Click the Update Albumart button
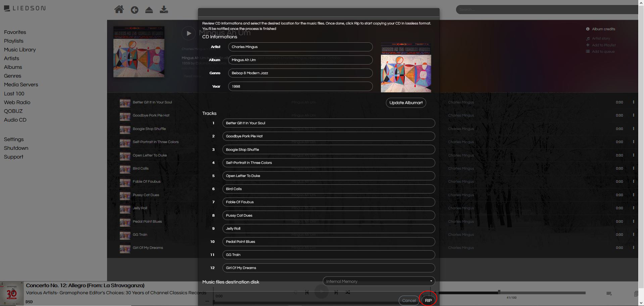The image size is (644, 306). click(406, 103)
